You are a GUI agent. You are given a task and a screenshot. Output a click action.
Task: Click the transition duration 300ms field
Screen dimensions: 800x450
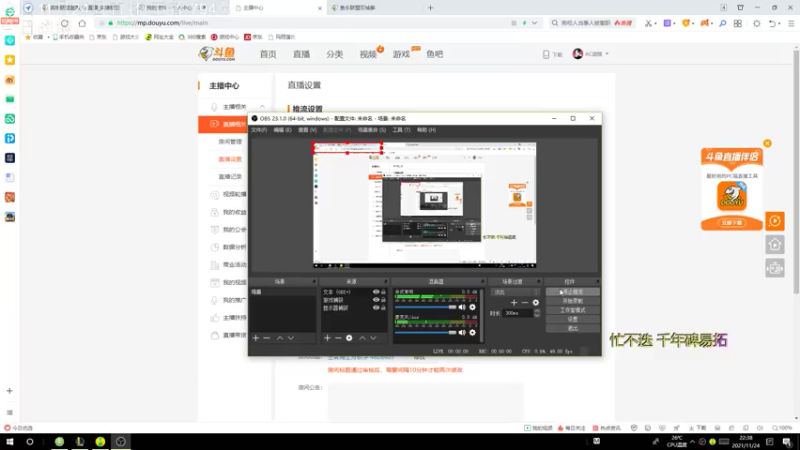pos(518,313)
